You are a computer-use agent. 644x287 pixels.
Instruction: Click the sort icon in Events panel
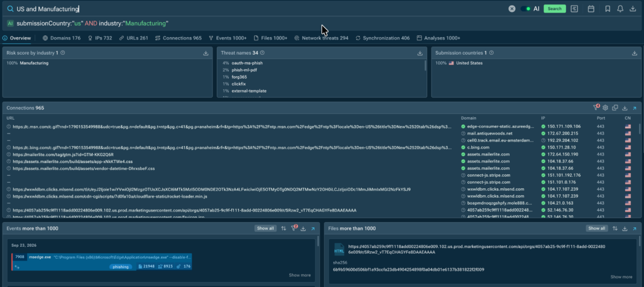[x=284, y=228]
